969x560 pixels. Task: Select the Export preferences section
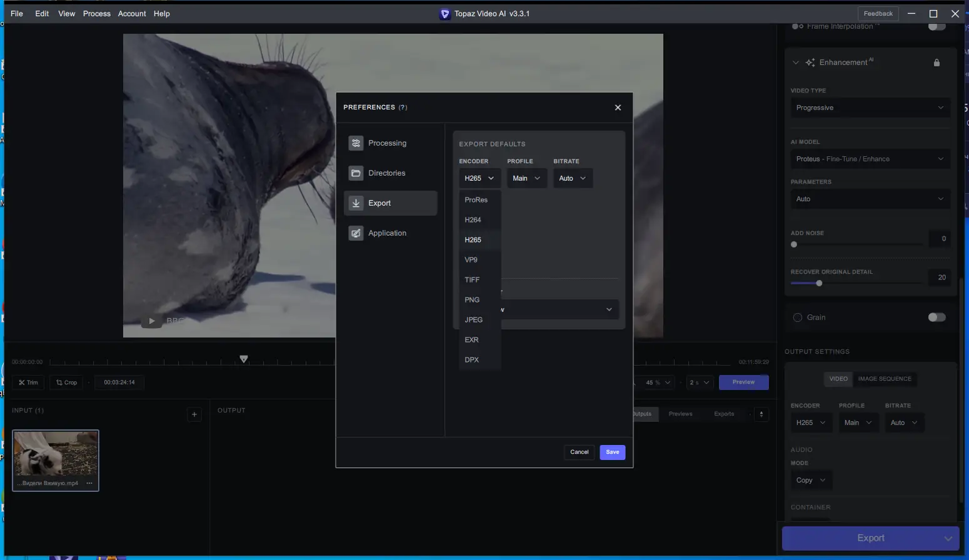point(390,203)
